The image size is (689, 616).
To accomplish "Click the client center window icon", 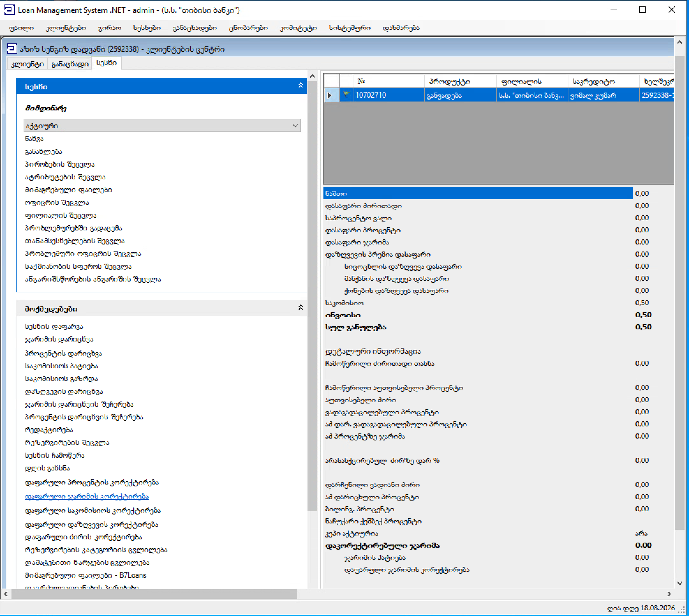I will [x=12, y=49].
